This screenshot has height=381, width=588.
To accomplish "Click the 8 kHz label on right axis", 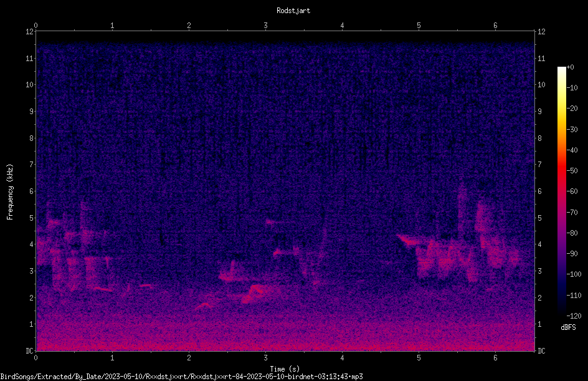I will tap(539, 138).
